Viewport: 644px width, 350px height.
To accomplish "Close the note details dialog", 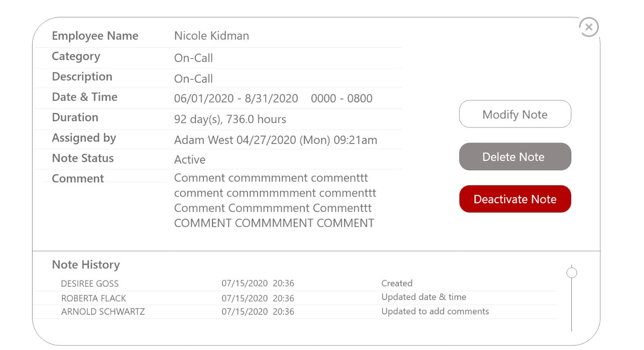I will click(589, 27).
